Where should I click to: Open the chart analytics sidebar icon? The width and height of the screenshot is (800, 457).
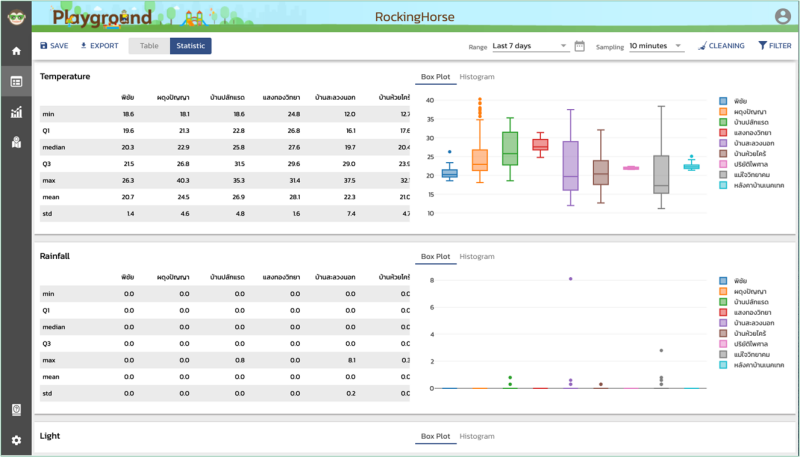(x=16, y=113)
